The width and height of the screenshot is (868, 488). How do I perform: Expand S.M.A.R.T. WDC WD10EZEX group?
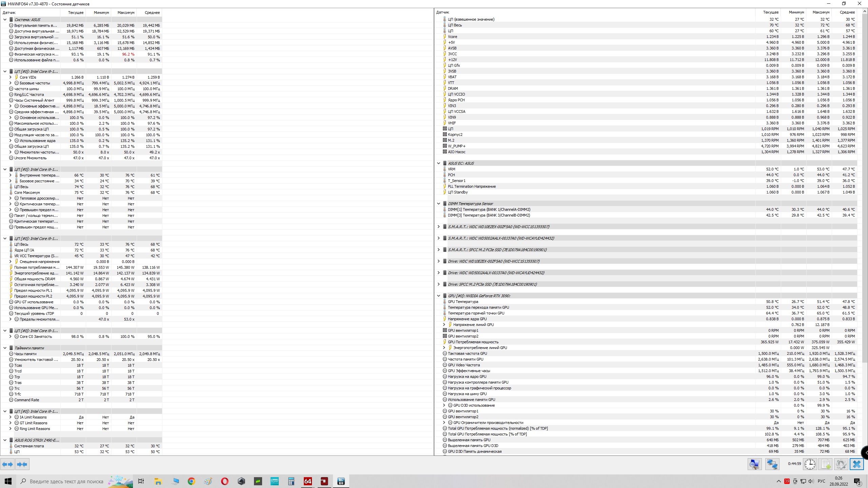click(x=438, y=227)
